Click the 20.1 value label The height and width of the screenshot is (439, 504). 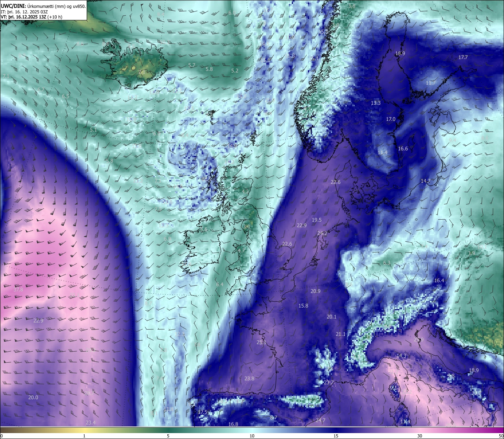[x=332, y=317]
